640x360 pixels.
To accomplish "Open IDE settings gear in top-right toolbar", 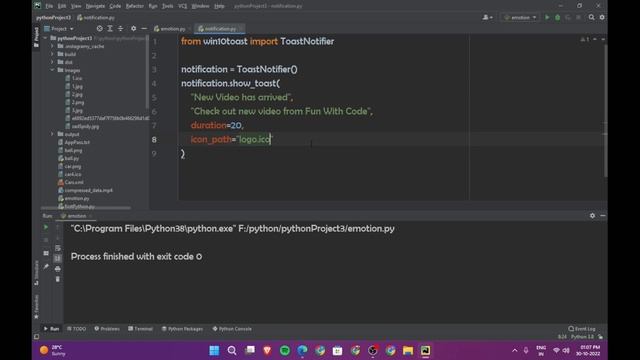I will pos(602,18).
